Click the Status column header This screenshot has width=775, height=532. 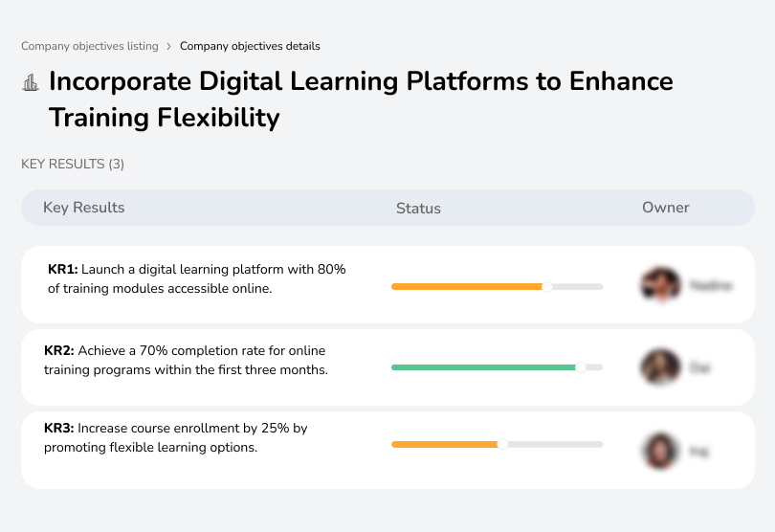[x=418, y=208]
